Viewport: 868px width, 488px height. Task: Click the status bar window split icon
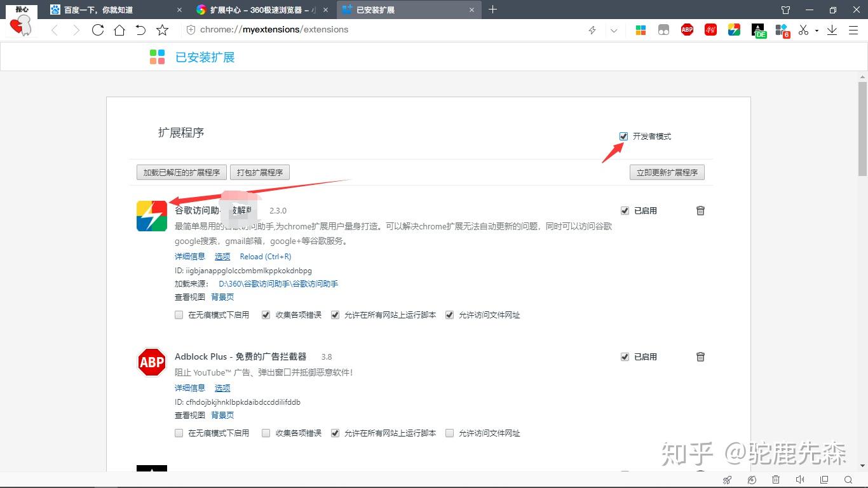[x=824, y=480]
